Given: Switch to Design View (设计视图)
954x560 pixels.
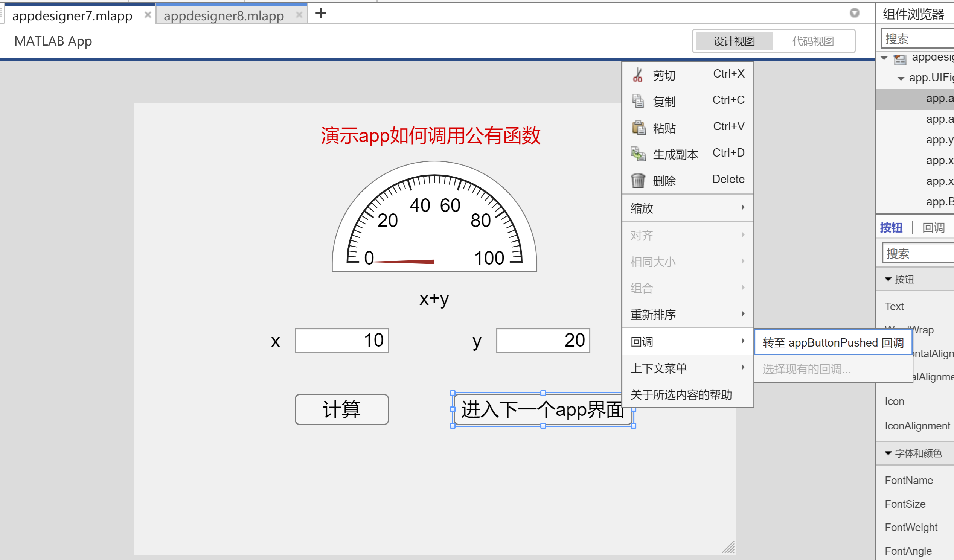Looking at the screenshot, I should pyautogui.click(x=734, y=41).
